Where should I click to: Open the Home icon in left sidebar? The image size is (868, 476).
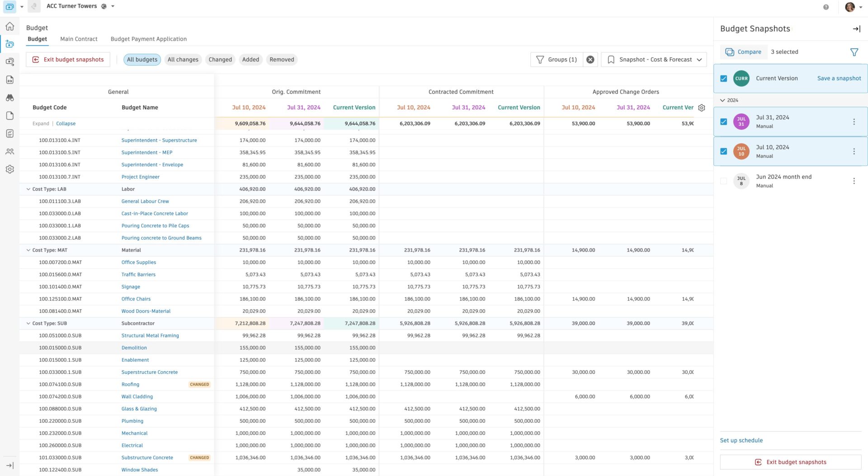tap(9, 26)
